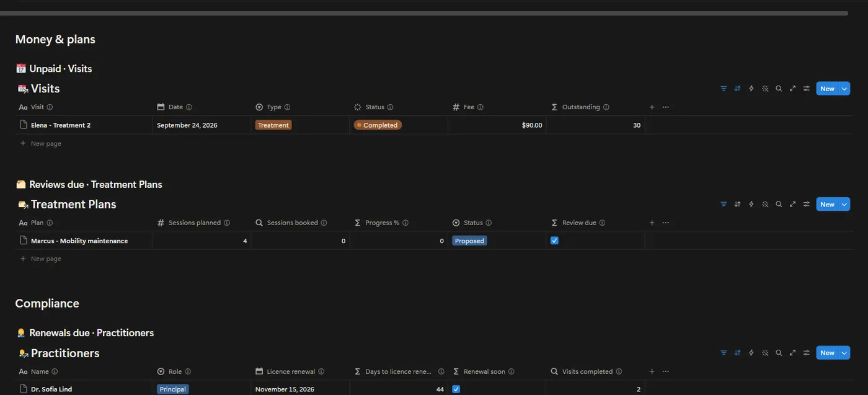Screen dimensions: 868x395
Task: Select the September 24, 2026 date cell
Action: 201,125
